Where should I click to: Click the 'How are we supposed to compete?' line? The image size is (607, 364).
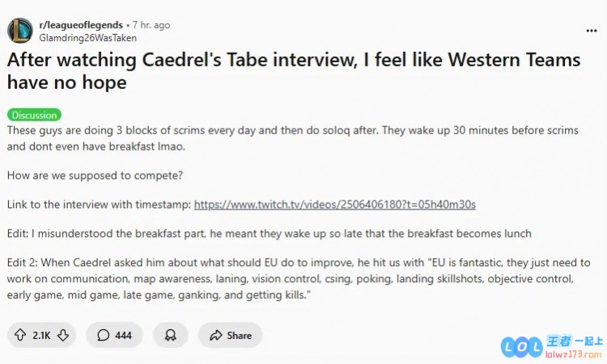coord(95,176)
